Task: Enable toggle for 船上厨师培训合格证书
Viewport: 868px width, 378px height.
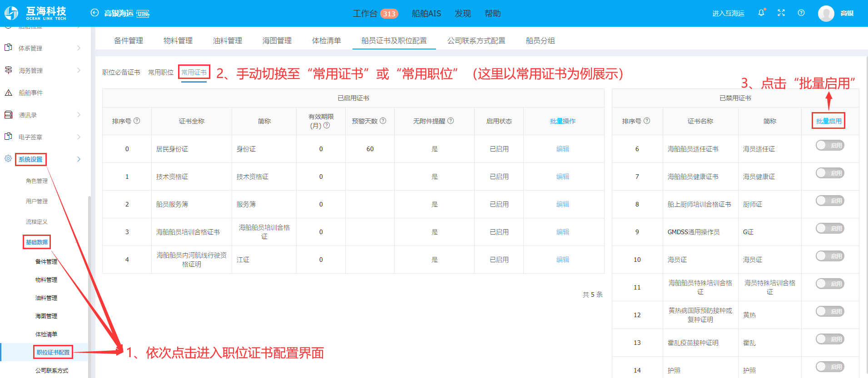Action: coord(830,201)
